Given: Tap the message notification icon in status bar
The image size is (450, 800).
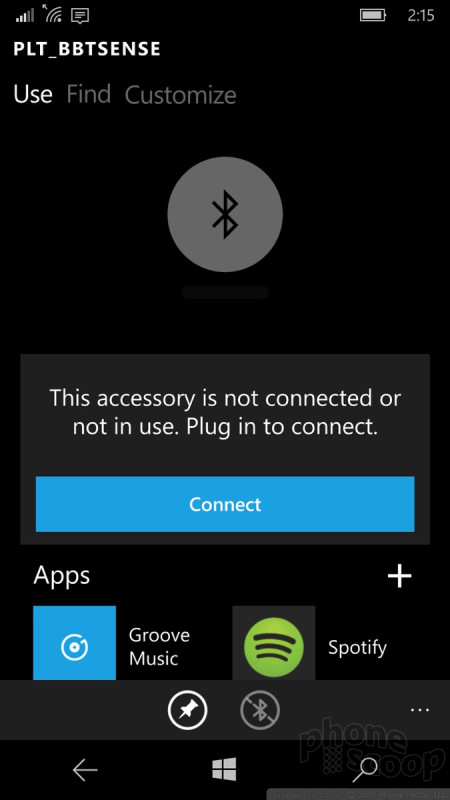Looking at the screenshot, I should click(x=81, y=16).
